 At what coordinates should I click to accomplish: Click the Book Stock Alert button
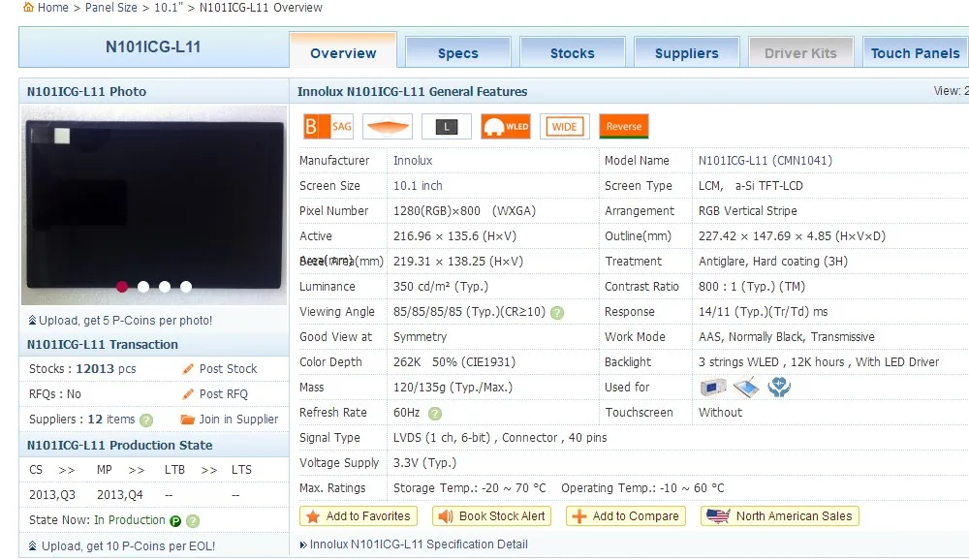(x=491, y=516)
